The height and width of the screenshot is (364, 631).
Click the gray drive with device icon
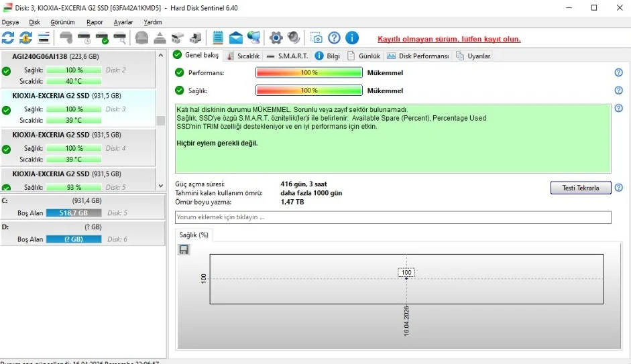click(x=196, y=38)
